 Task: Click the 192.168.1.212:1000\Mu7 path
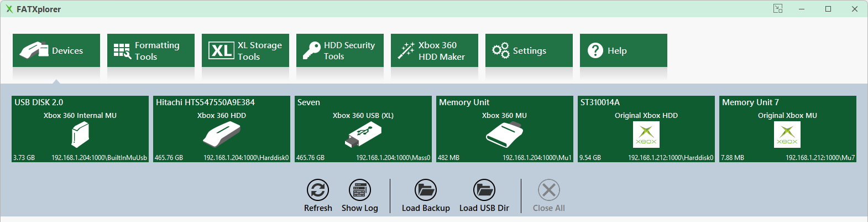tap(820, 158)
